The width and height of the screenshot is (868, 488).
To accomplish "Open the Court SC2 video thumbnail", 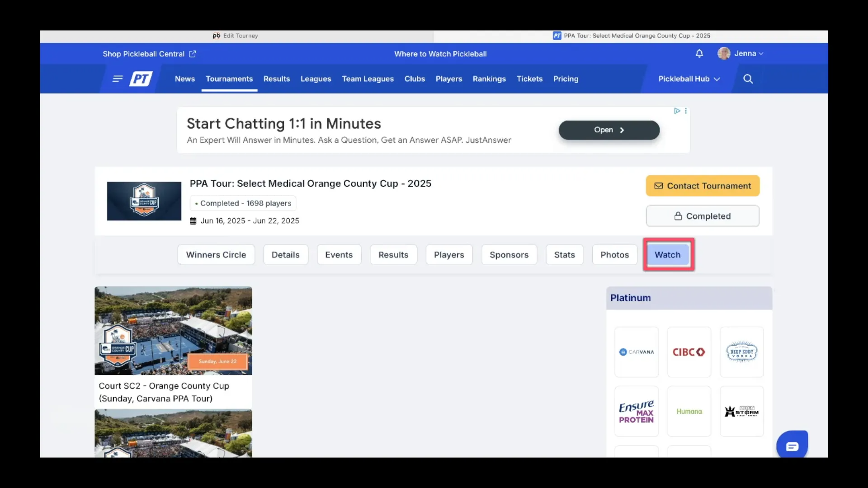I will 173,331.
